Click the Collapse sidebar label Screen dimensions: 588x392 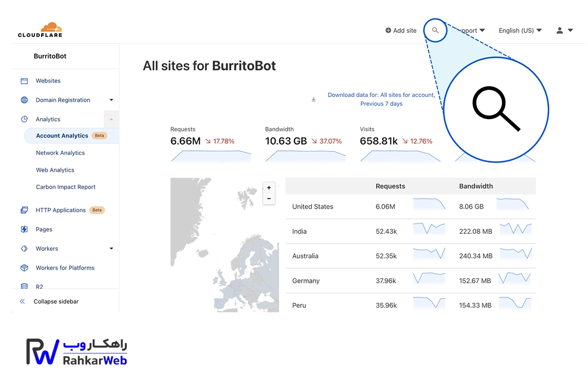[x=56, y=301]
